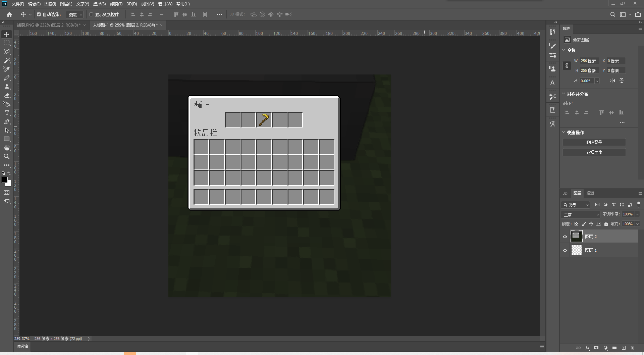This screenshot has height=355, width=644.
Task: Collapse the 快速操作 section
Action: tap(564, 133)
